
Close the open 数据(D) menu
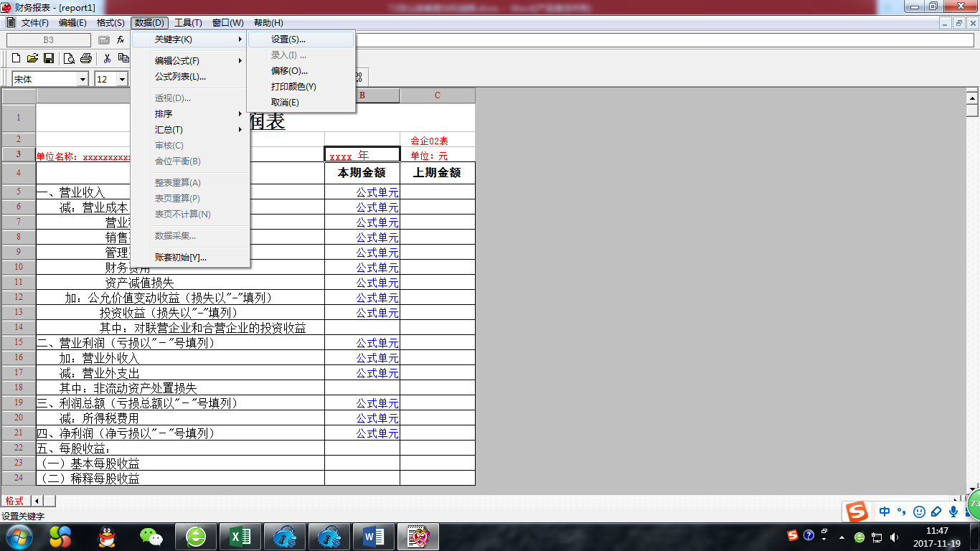click(x=149, y=23)
